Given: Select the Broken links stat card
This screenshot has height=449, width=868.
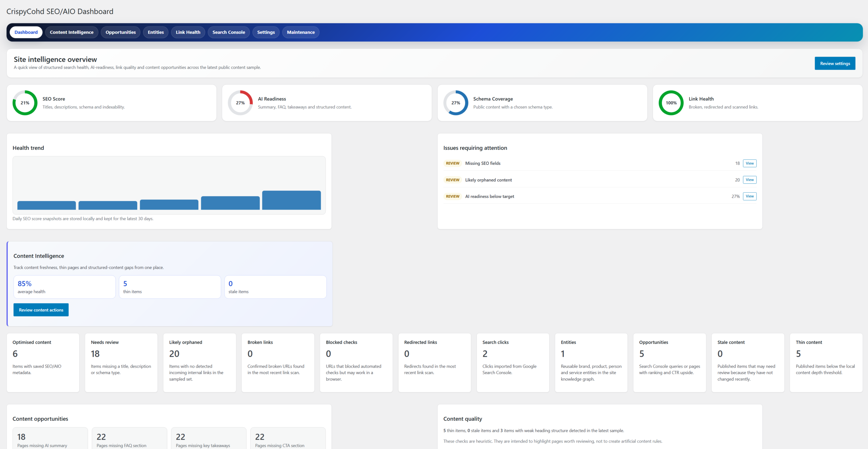Looking at the screenshot, I should coord(278,363).
